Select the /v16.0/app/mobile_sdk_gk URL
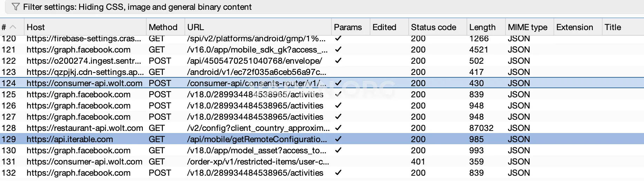Image resolution: width=644 pixels, height=182 pixels. [257, 50]
